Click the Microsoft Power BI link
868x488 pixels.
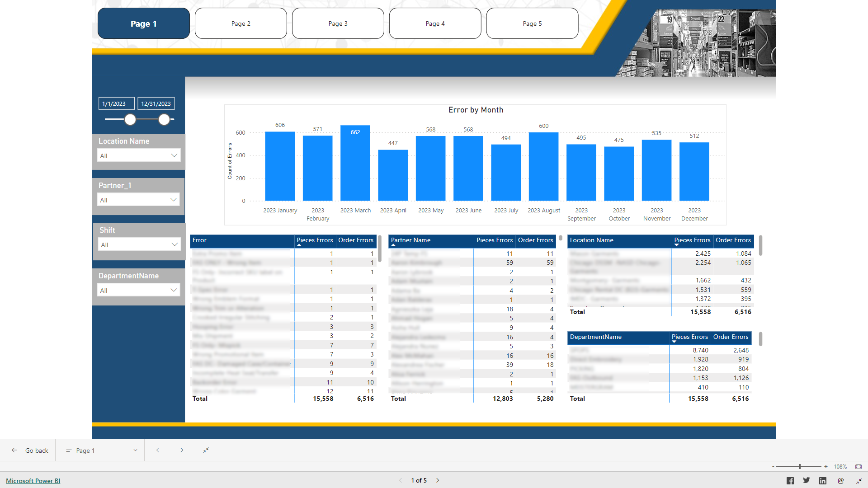(32, 480)
